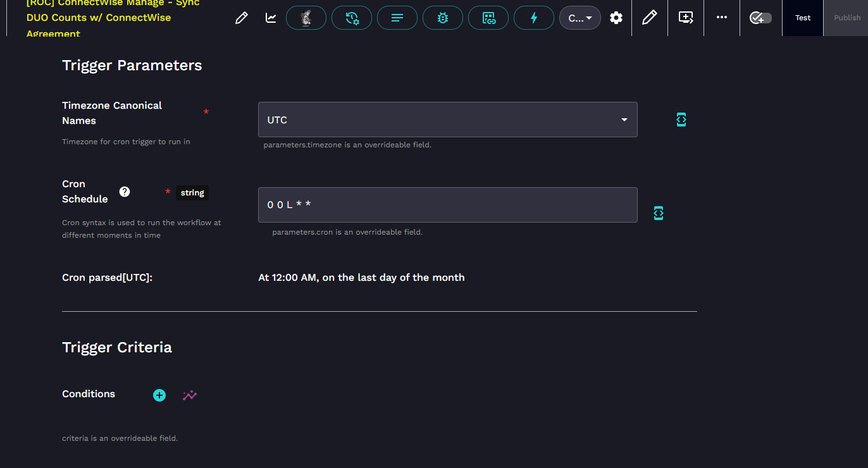Viewport: 868px width, 468px height.
Task: Click the sparkle chart icon next to Conditions
Action: pos(190,395)
